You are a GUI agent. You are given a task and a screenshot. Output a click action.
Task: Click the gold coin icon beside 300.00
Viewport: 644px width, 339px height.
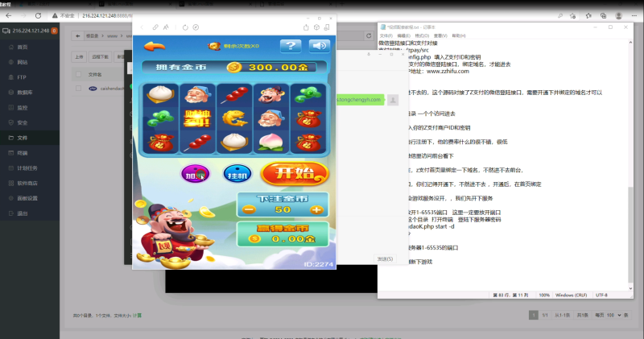pyautogui.click(x=234, y=67)
